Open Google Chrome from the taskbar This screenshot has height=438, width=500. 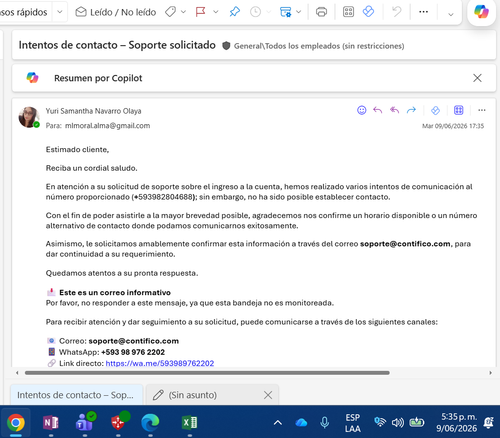[x=15, y=423]
